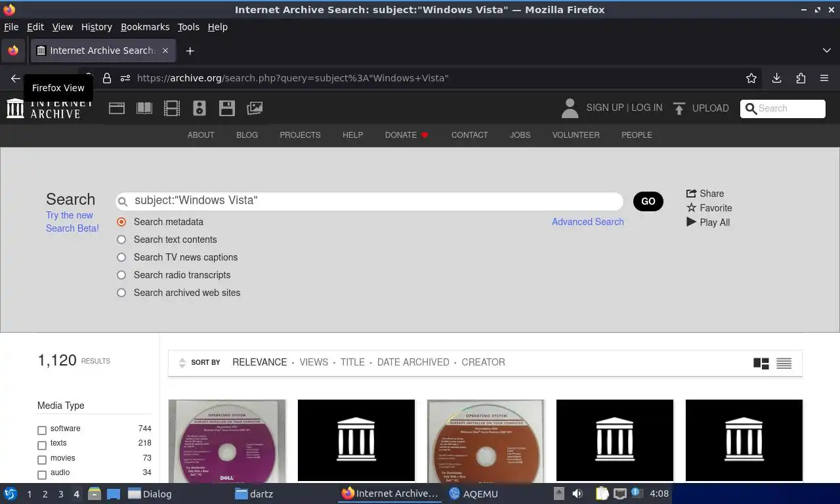840x504 pixels.
Task: Click the Favorite star link
Action: click(709, 208)
